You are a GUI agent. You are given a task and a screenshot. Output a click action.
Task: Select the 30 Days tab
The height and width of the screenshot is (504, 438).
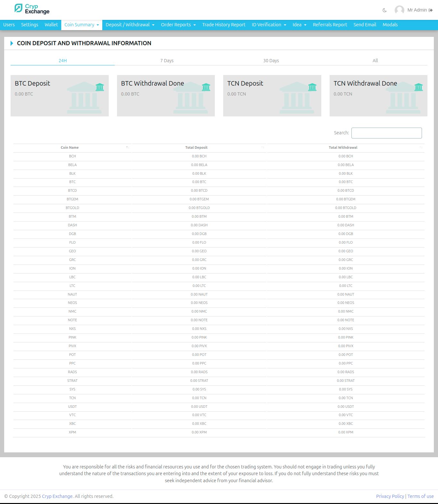[271, 61]
